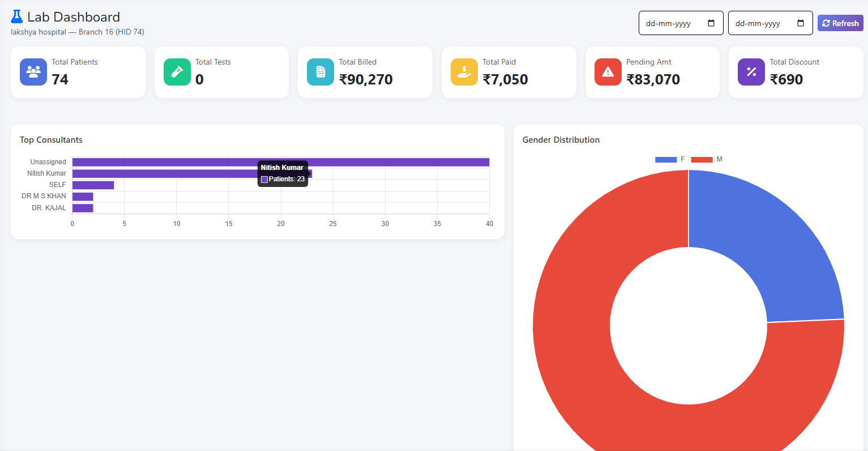Image resolution: width=868 pixels, height=451 pixels.
Task: Click the Unassigned consultant bar
Action: pos(281,162)
